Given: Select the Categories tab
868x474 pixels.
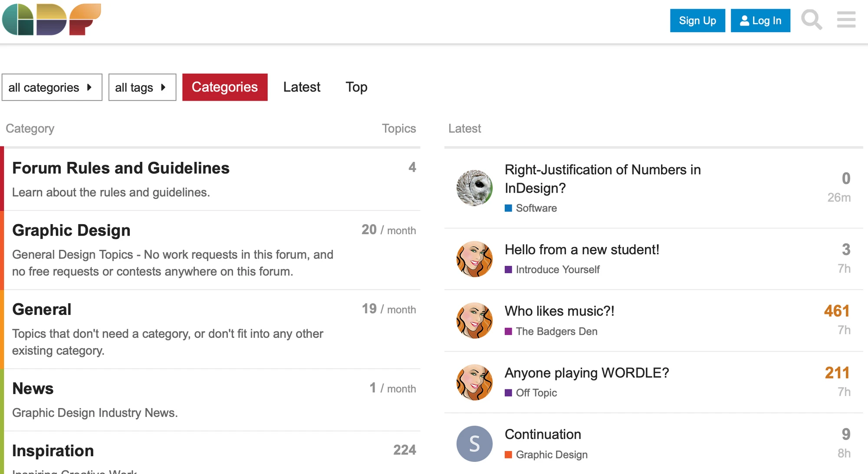Looking at the screenshot, I should click(x=225, y=87).
